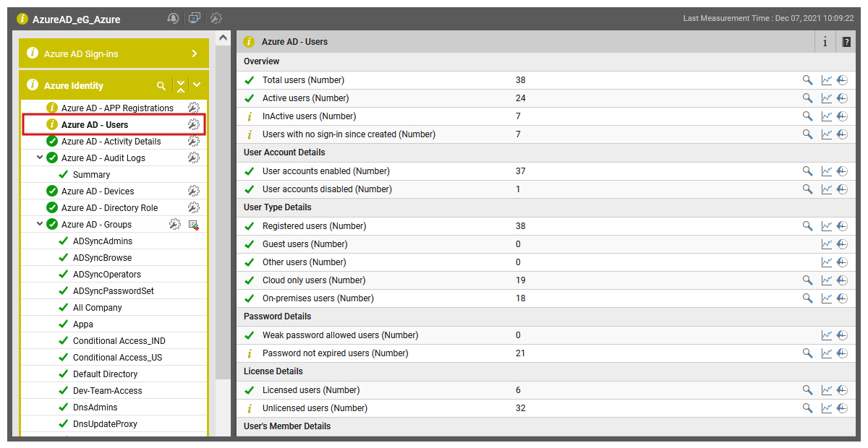Configure the Azure AD - Devices test
868x448 pixels.
pyautogui.click(x=193, y=191)
